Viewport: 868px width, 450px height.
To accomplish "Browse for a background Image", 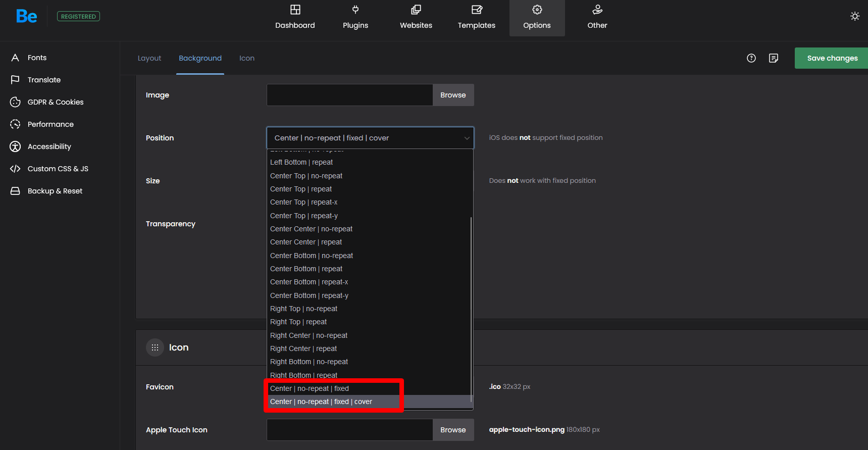I will pyautogui.click(x=453, y=95).
